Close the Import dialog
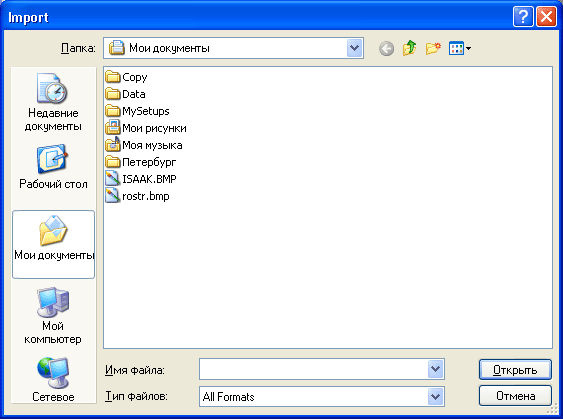This screenshot has height=419, width=563. click(x=546, y=17)
